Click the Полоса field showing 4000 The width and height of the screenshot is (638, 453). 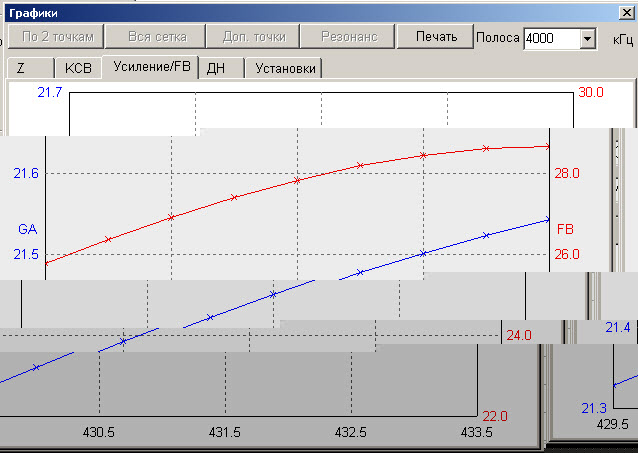[550, 38]
